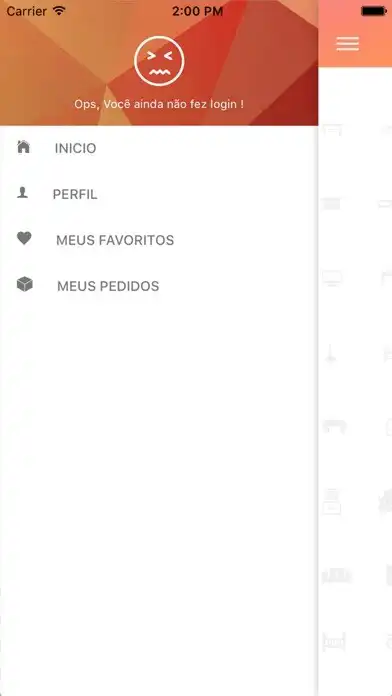Open the INICIO menu entry

[x=75, y=148]
